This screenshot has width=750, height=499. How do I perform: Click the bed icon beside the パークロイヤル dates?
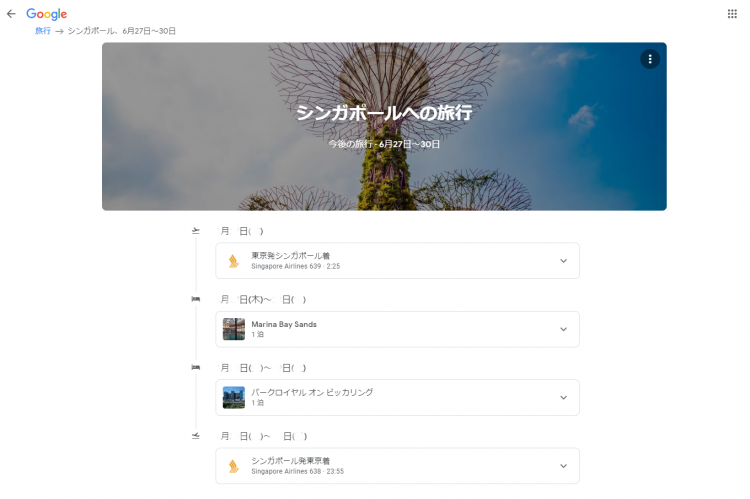[x=196, y=367]
